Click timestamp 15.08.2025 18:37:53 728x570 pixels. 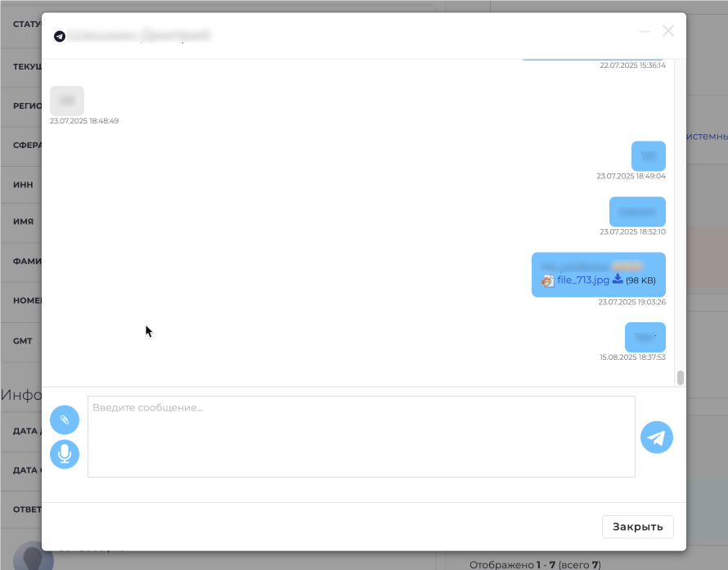click(632, 357)
